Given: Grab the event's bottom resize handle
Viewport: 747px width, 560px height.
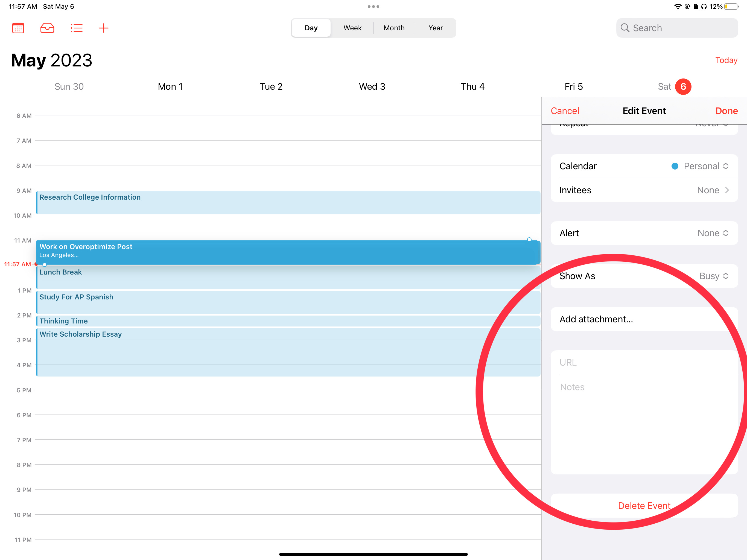Looking at the screenshot, I should click(45, 265).
